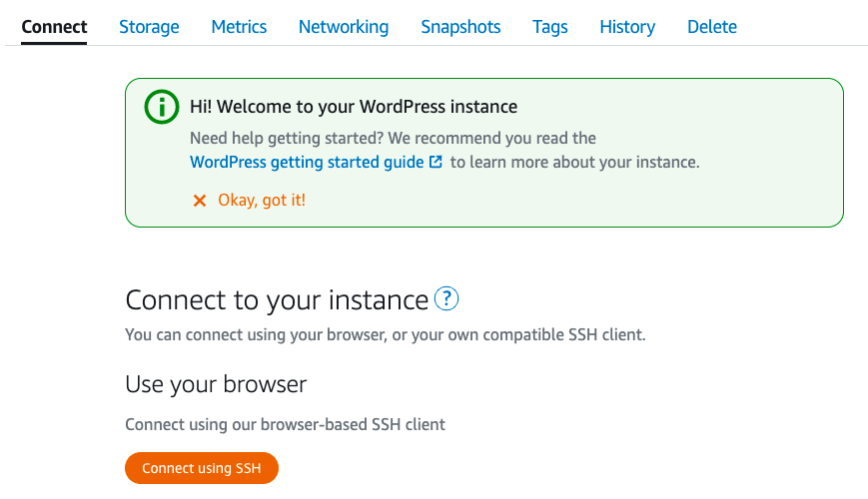Open the Metrics tab

click(239, 27)
